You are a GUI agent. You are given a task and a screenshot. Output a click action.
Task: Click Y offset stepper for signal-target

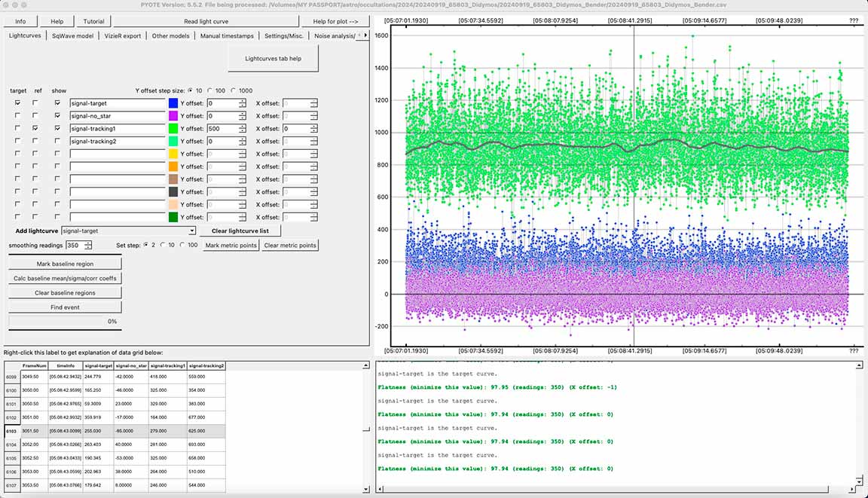(243, 103)
